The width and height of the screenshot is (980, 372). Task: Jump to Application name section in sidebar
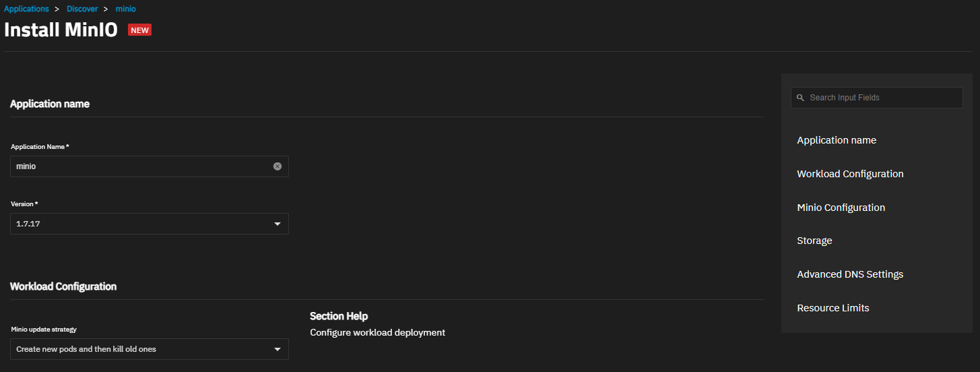[x=837, y=140]
